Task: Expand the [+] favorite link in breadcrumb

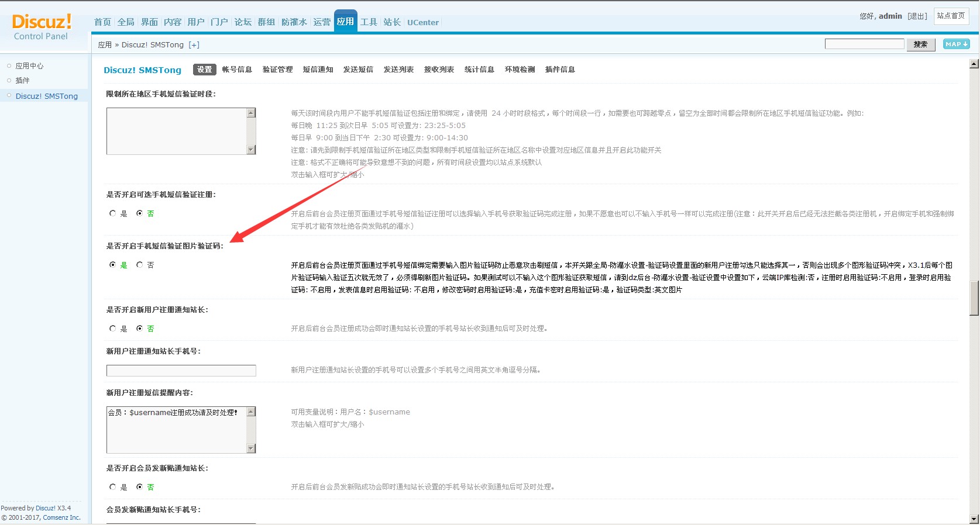Action: coord(194,45)
